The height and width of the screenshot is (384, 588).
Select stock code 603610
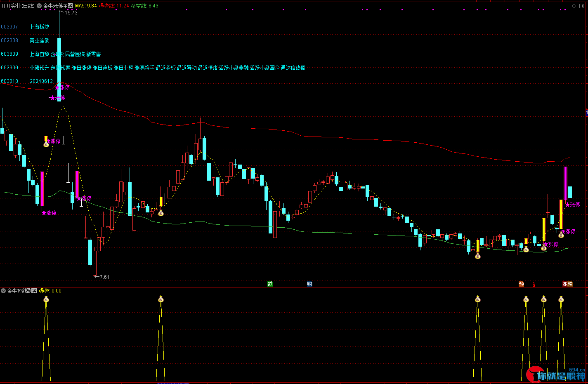[9, 81]
